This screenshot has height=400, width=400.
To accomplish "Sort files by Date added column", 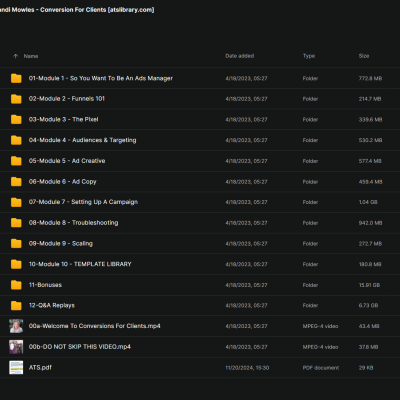I will pos(240,56).
